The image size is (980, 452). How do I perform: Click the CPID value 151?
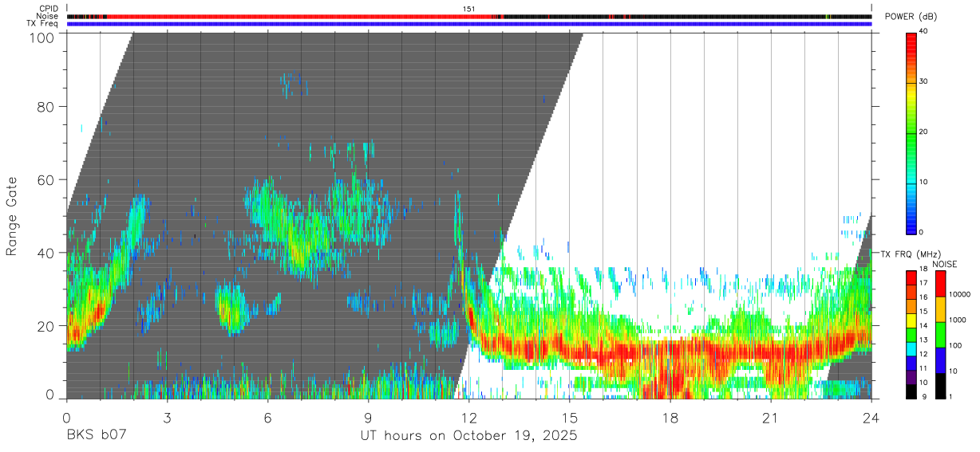coord(469,9)
